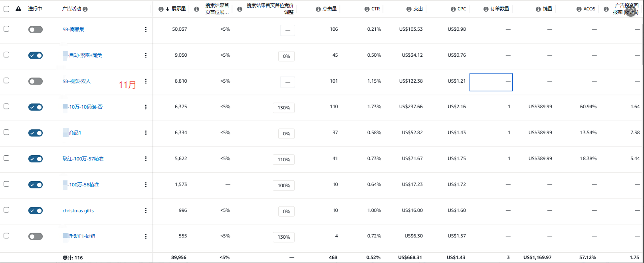The width and height of the screenshot is (644, 263).
Task: Edit 130% bid adjustment for 10万-10词组-否
Action: [284, 108]
